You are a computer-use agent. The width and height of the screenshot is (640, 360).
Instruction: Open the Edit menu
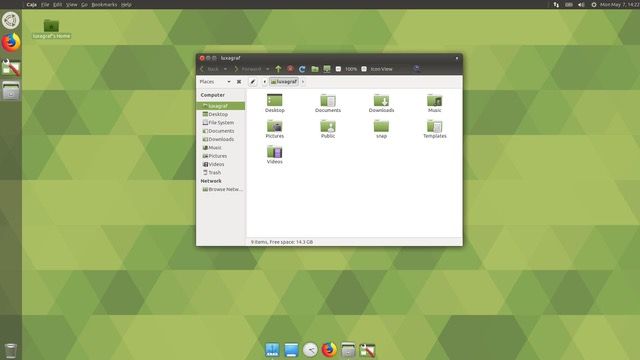point(58,4)
